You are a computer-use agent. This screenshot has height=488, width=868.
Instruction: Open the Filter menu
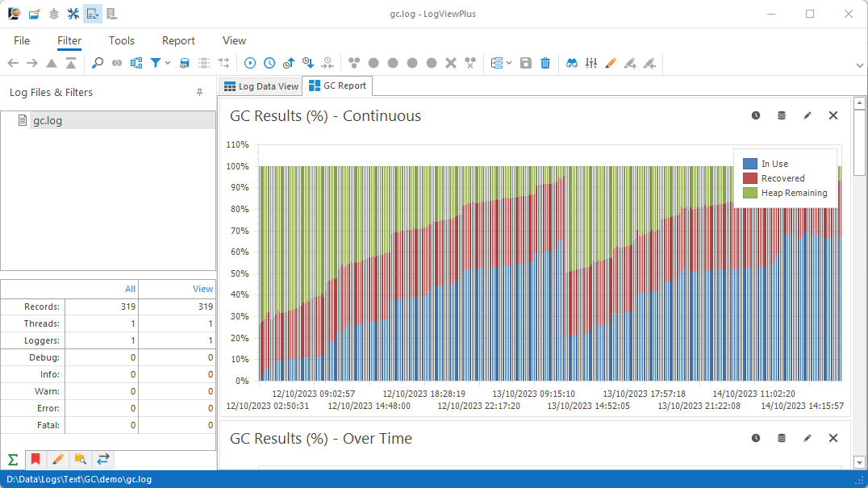point(69,40)
